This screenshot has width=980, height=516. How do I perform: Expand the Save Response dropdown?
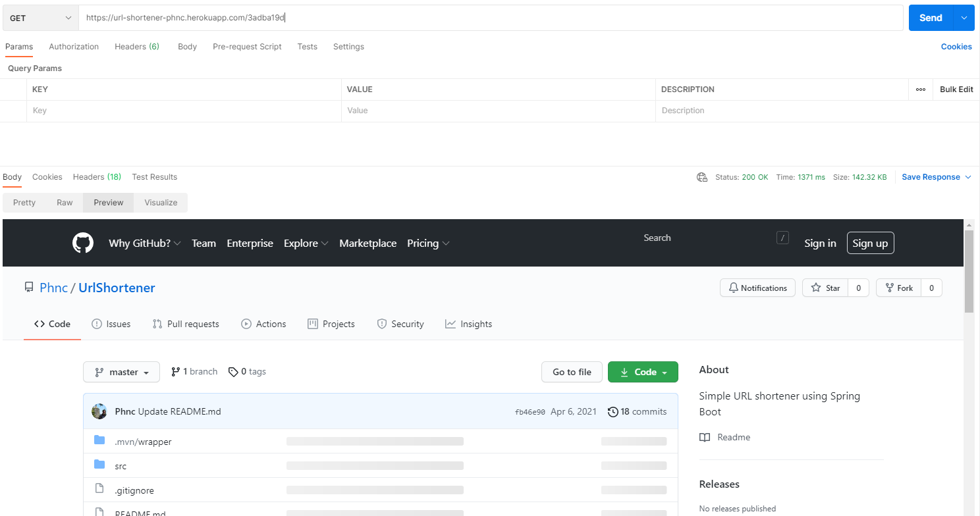pos(968,177)
